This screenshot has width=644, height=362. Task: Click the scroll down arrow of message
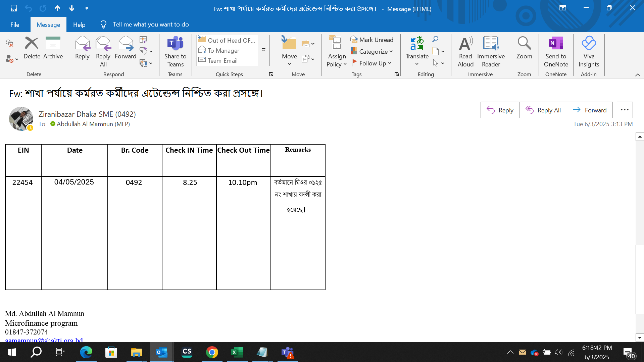(640, 338)
